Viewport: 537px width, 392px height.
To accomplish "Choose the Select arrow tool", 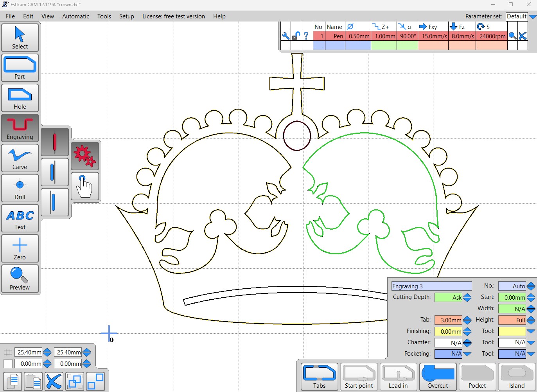I will point(20,38).
